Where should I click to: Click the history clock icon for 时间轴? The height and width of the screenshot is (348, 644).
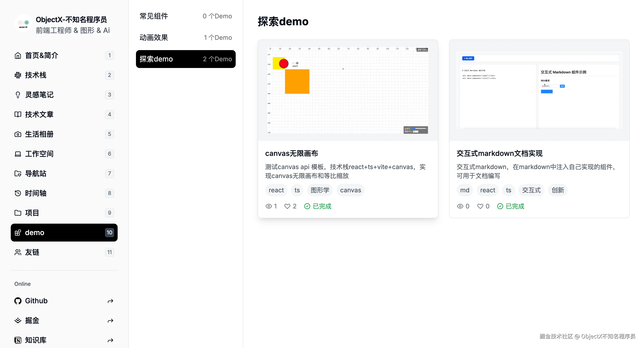pos(18,193)
